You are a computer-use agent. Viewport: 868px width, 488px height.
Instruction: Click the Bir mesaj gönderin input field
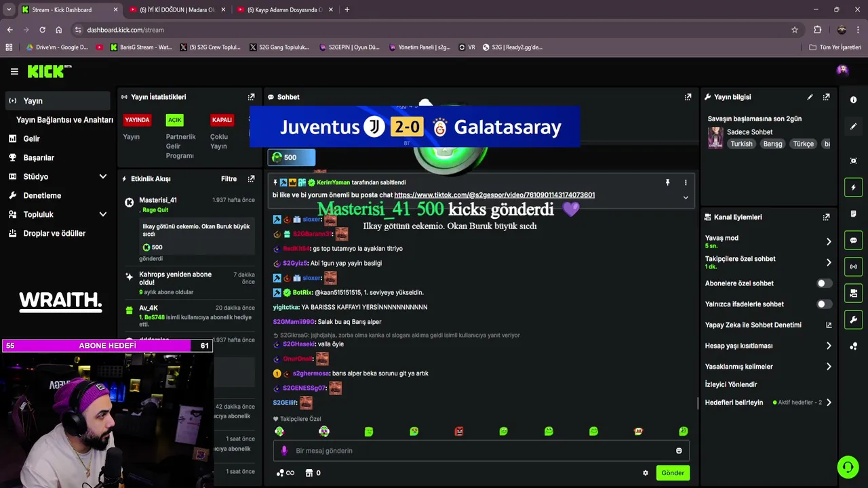tap(481, 451)
